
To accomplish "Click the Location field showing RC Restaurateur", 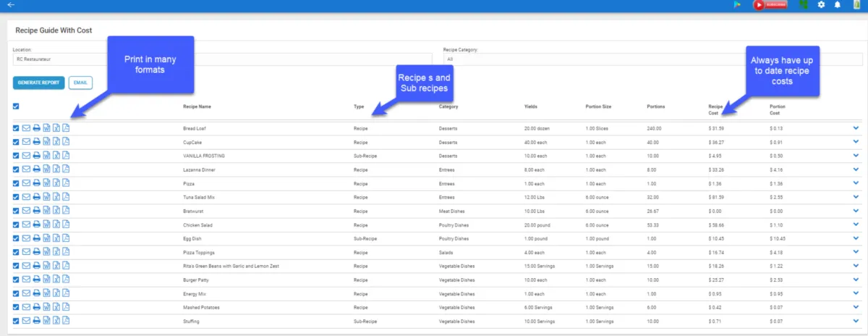I will click(x=58, y=59).
